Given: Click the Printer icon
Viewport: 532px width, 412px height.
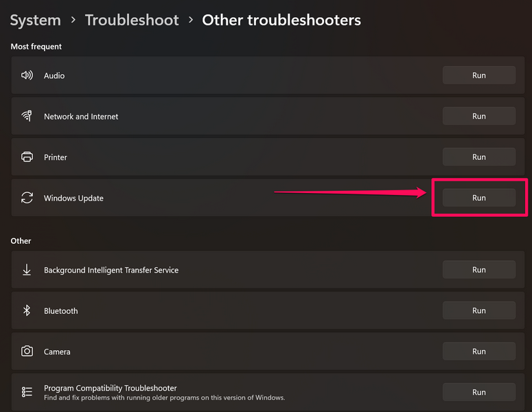Looking at the screenshot, I should (27, 157).
